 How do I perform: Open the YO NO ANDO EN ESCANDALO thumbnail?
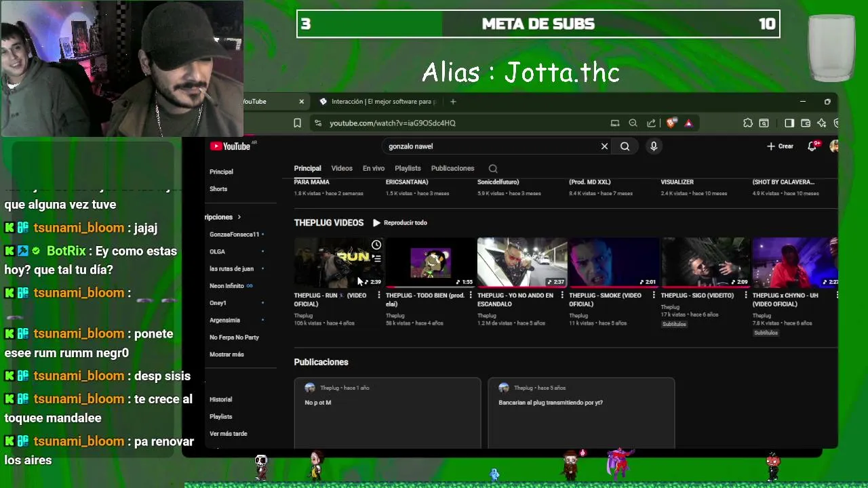[522, 262]
